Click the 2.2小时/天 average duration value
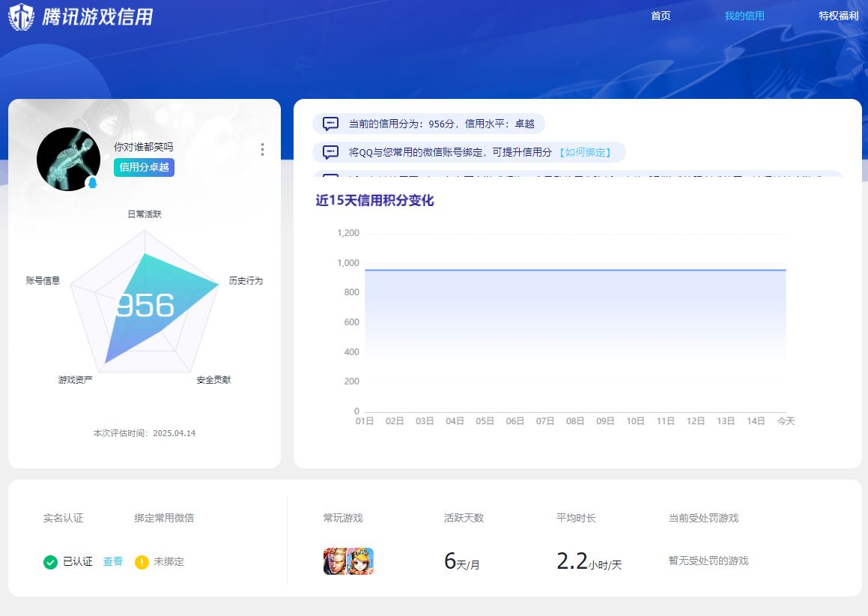Image resolution: width=868 pixels, height=616 pixels. [589, 561]
